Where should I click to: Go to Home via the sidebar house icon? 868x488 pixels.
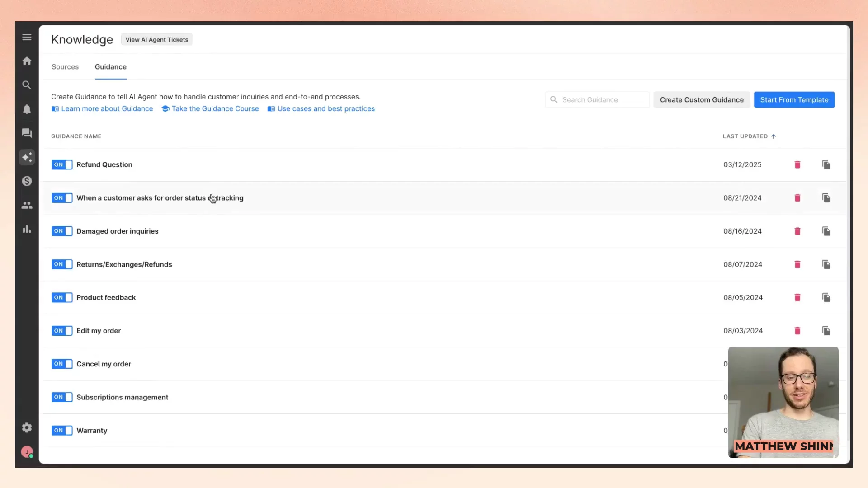coord(27,61)
